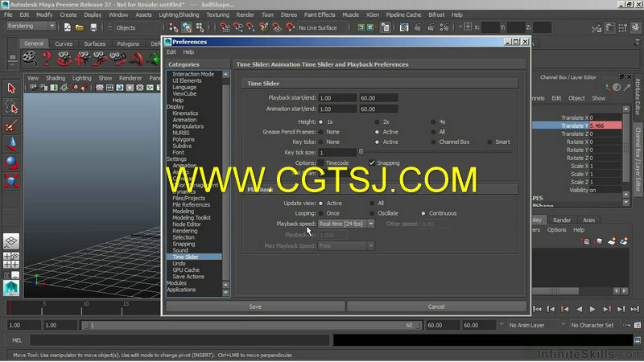Select the Move tool cone icon
Image resolution: width=644 pixels, height=362 pixels.
point(11,144)
